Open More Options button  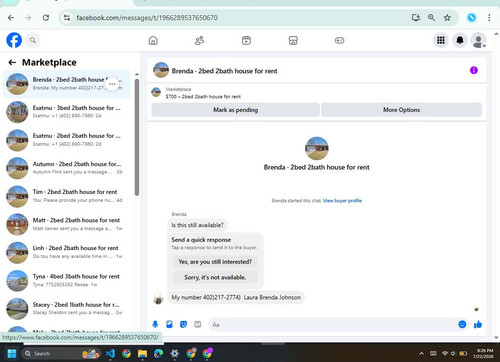401,110
